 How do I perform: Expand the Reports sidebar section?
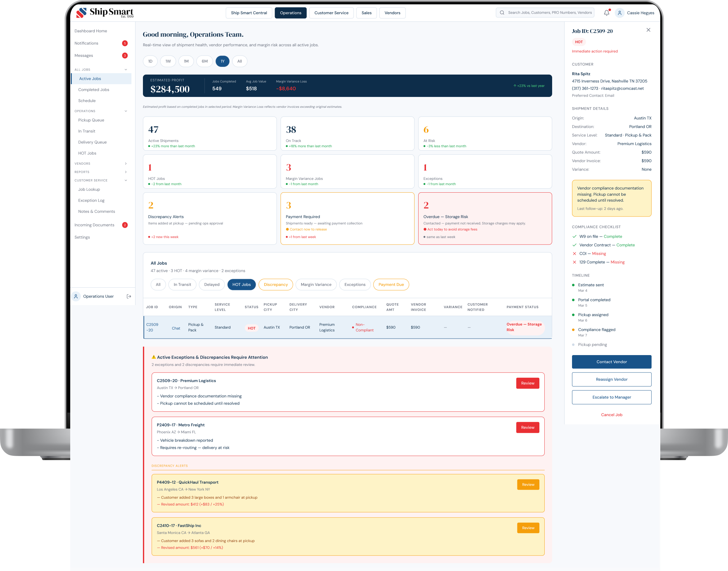coord(126,172)
